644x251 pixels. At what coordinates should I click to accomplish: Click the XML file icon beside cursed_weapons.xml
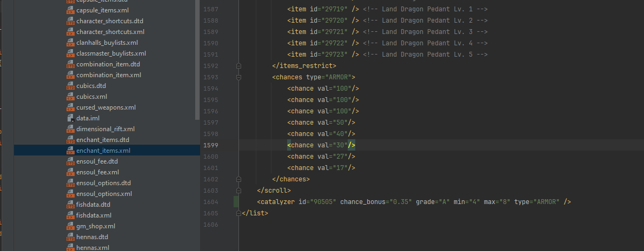tap(70, 107)
